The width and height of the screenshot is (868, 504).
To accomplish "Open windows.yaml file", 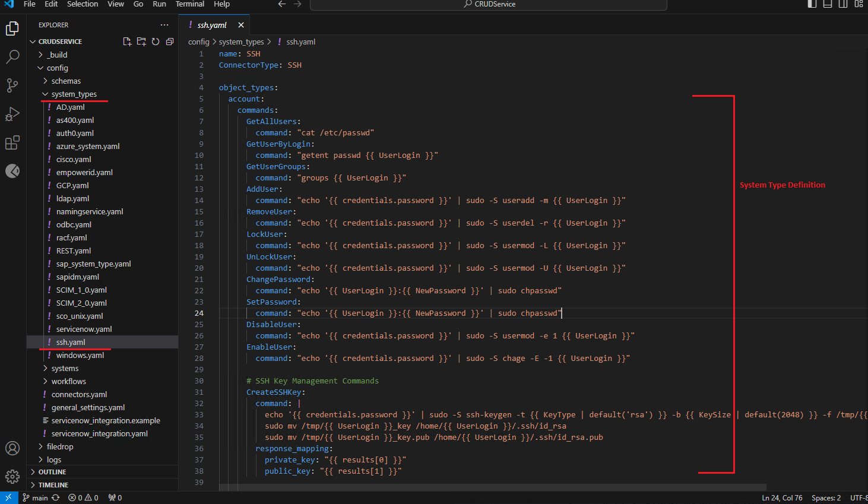I will tap(102, 355).
